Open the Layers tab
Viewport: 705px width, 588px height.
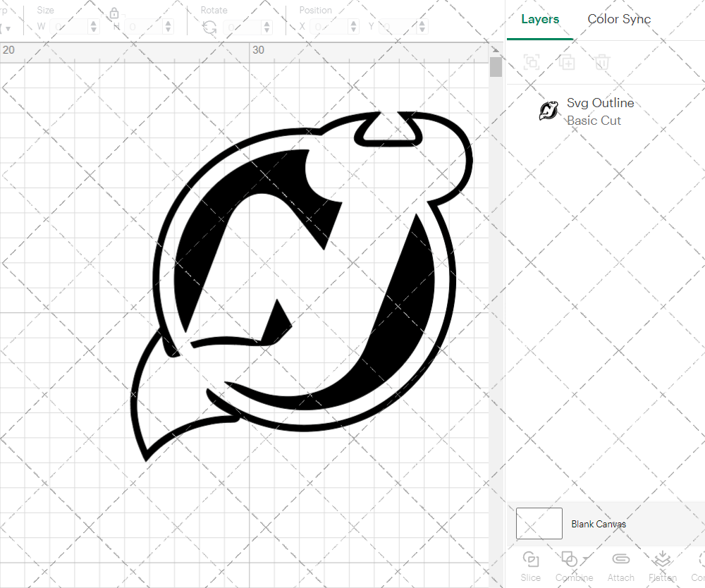(x=539, y=19)
